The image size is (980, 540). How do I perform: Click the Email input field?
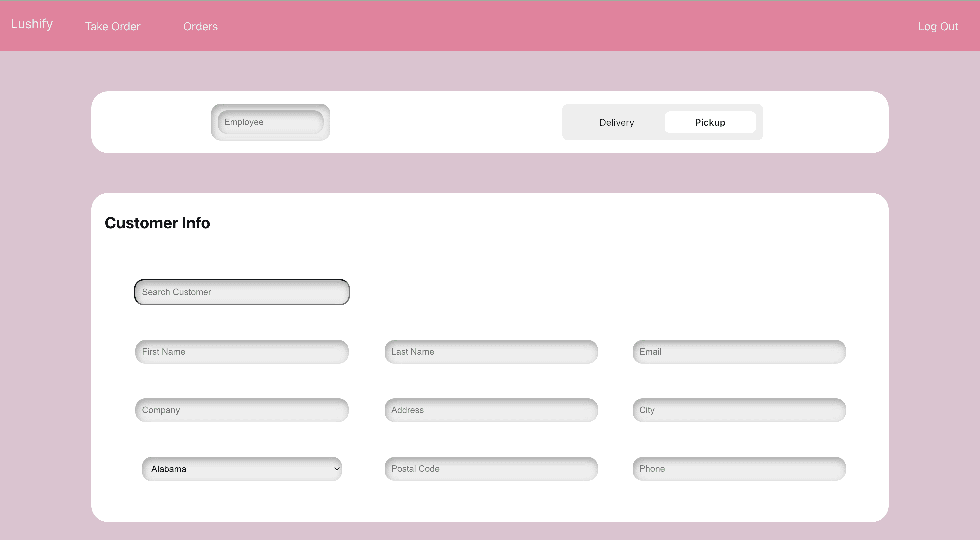pyautogui.click(x=739, y=352)
